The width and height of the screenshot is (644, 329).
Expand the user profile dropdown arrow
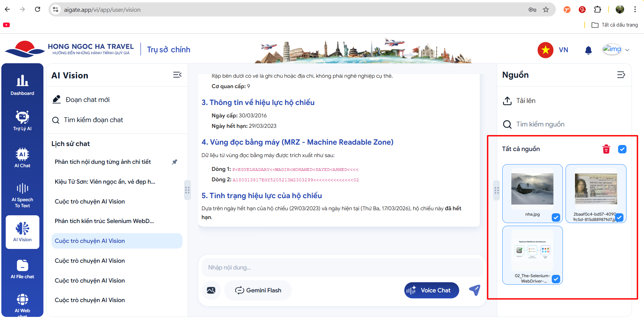coord(627,50)
